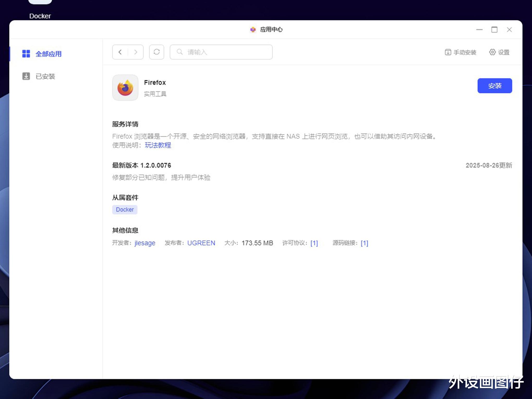532x399 pixels.
Task: Open manual install (手动安装)
Action: pyautogui.click(x=461, y=52)
